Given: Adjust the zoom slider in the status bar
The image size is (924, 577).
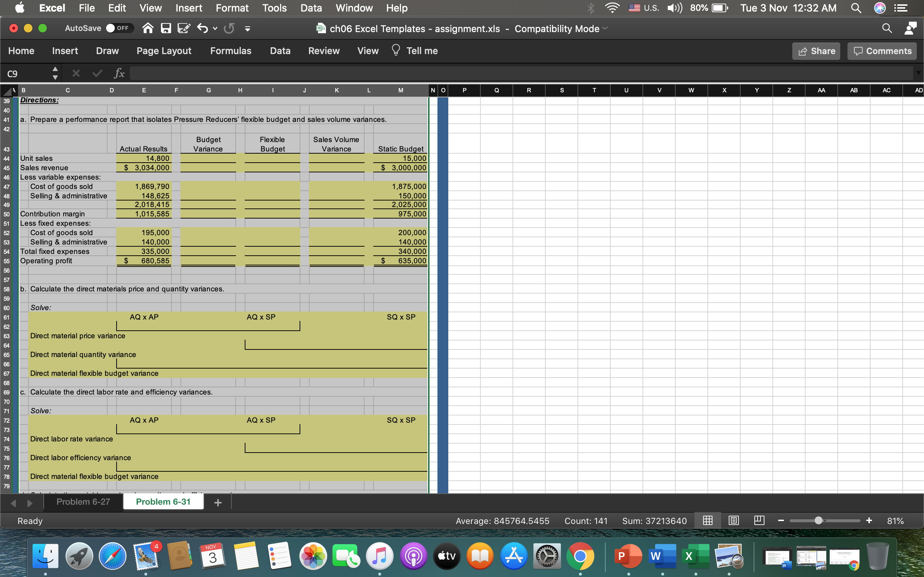Looking at the screenshot, I should coord(818,520).
